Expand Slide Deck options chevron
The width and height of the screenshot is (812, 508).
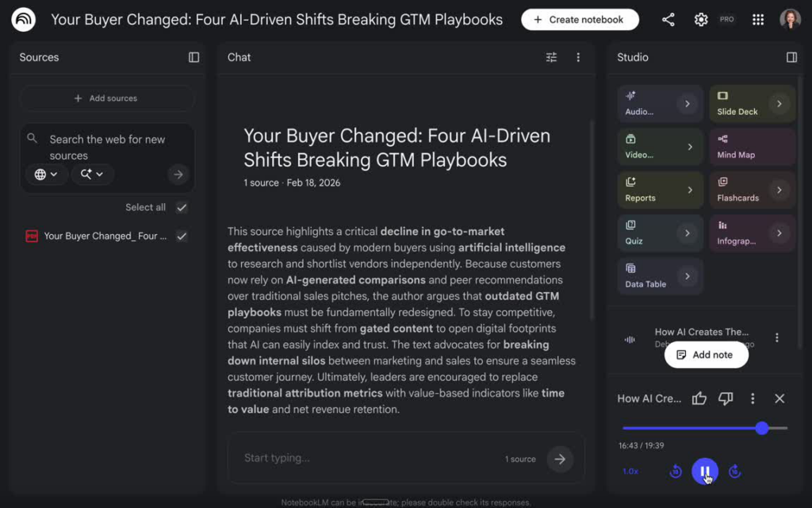pyautogui.click(x=779, y=104)
